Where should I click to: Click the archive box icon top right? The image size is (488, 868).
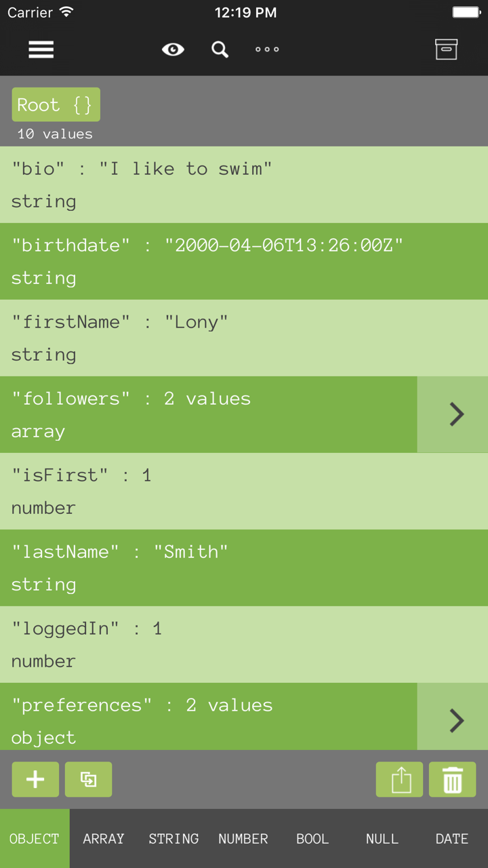click(446, 50)
